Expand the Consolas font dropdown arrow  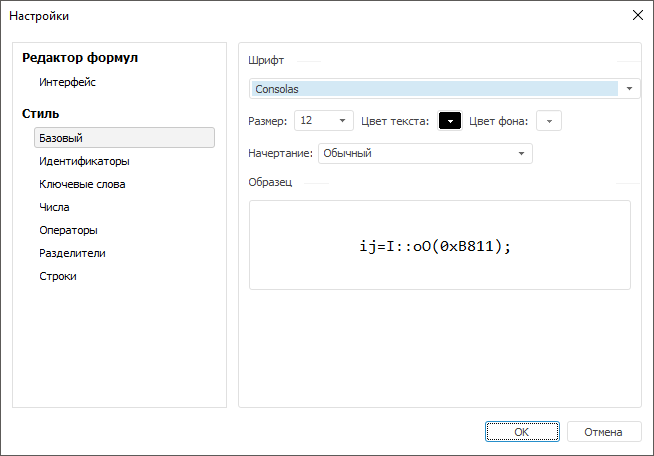click(630, 89)
